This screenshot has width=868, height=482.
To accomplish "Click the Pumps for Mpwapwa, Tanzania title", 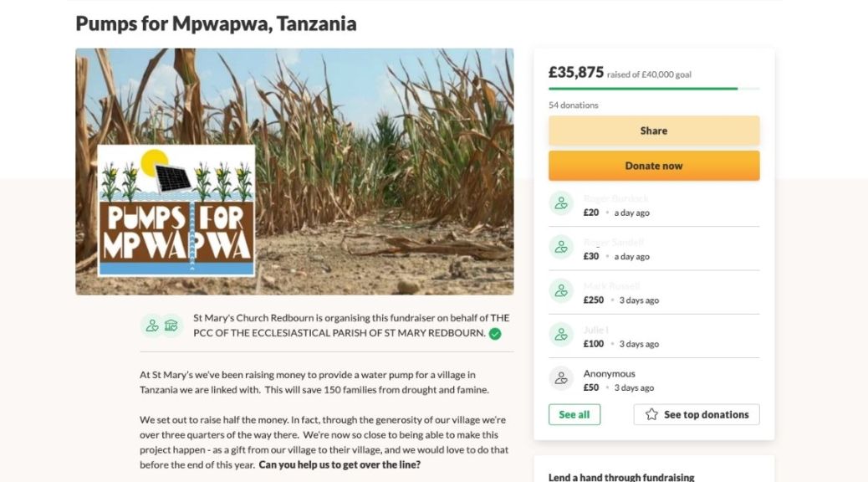I will tap(216, 23).
